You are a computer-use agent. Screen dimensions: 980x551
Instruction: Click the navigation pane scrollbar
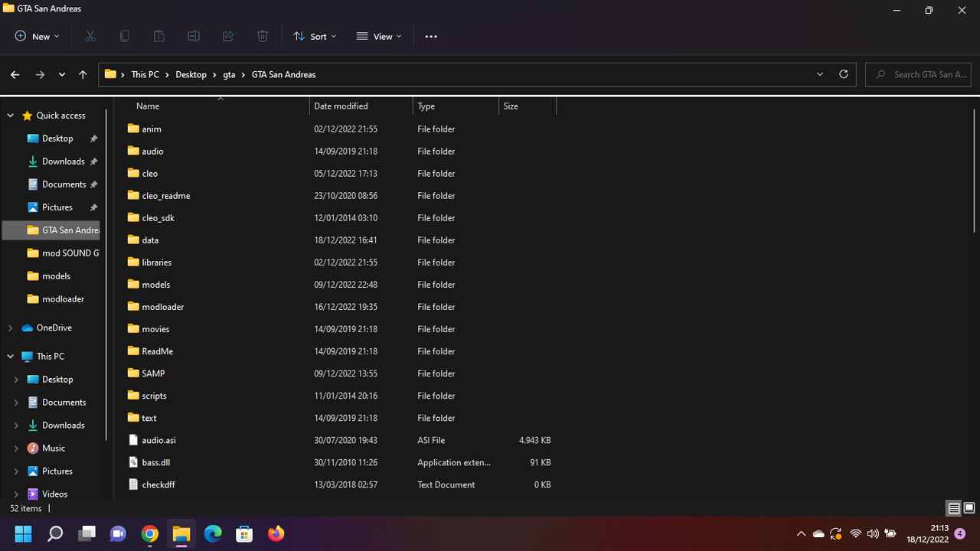coord(106,275)
